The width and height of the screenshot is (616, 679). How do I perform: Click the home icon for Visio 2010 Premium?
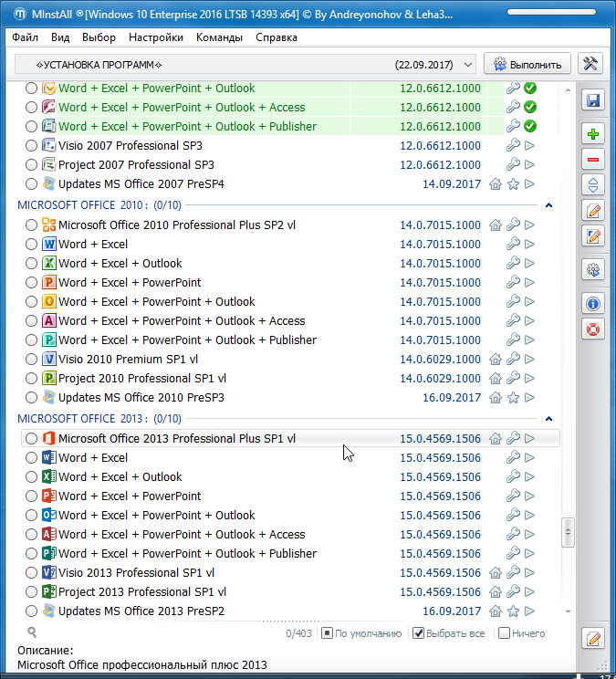496,359
